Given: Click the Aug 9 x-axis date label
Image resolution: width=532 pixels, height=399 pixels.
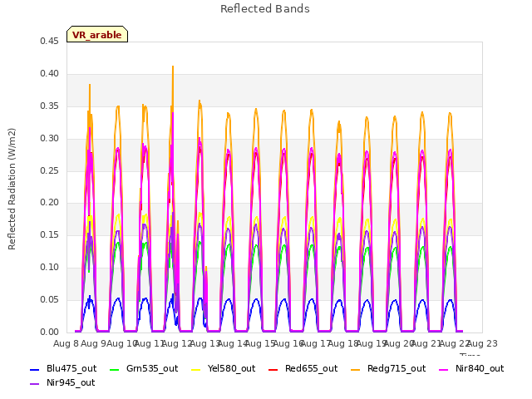Looking at the screenshot, I should (94, 343).
